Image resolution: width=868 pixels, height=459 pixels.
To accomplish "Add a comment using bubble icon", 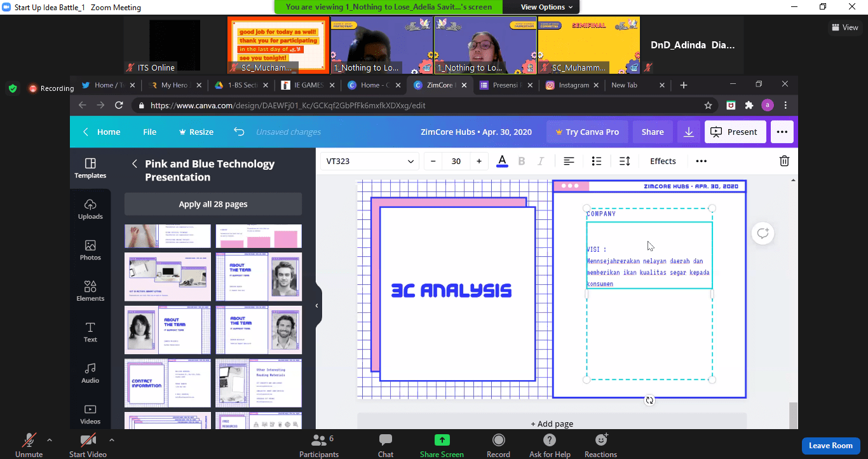I will 763,233.
